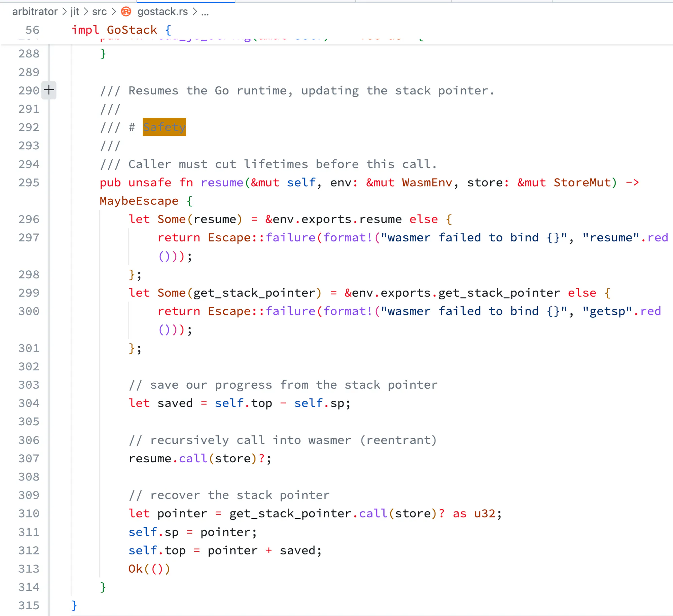The width and height of the screenshot is (673, 616).
Task: Click the plus icon beside line 290
Action: pyautogui.click(x=49, y=90)
